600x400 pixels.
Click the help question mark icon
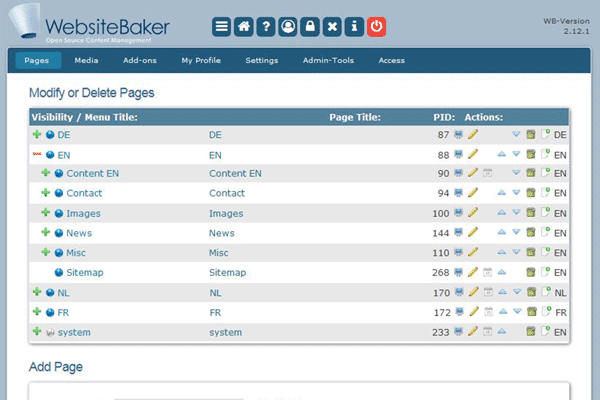point(265,27)
